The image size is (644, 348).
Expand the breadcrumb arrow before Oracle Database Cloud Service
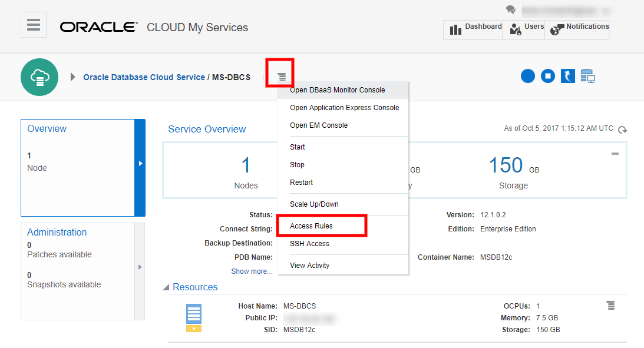pos(72,76)
